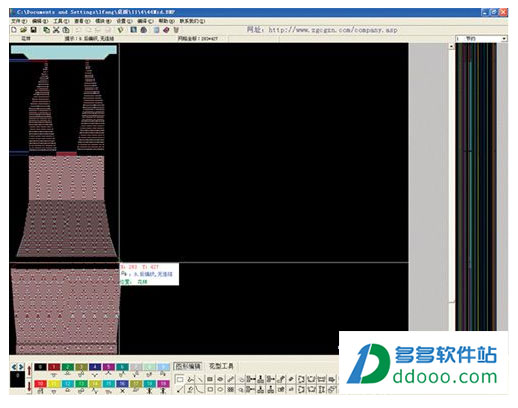Switch to the 图形编辑 tab
Image resolution: width=518 pixels, height=408 pixels.
188,366
